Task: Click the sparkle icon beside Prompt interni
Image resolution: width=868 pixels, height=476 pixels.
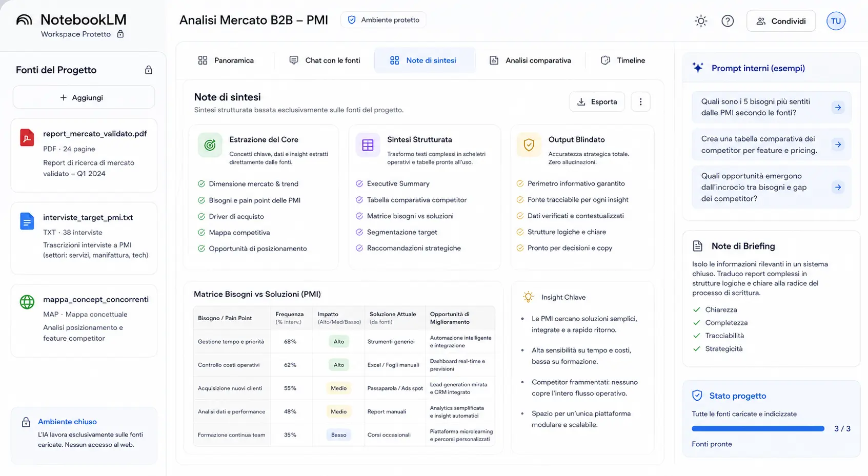Action: (x=698, y=68)
